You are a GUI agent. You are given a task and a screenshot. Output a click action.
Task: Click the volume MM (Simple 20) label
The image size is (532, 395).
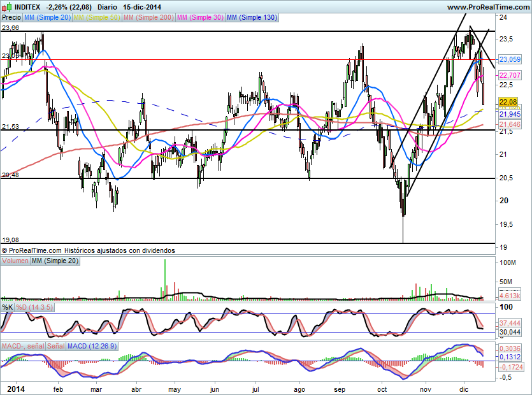coord(55,261)
